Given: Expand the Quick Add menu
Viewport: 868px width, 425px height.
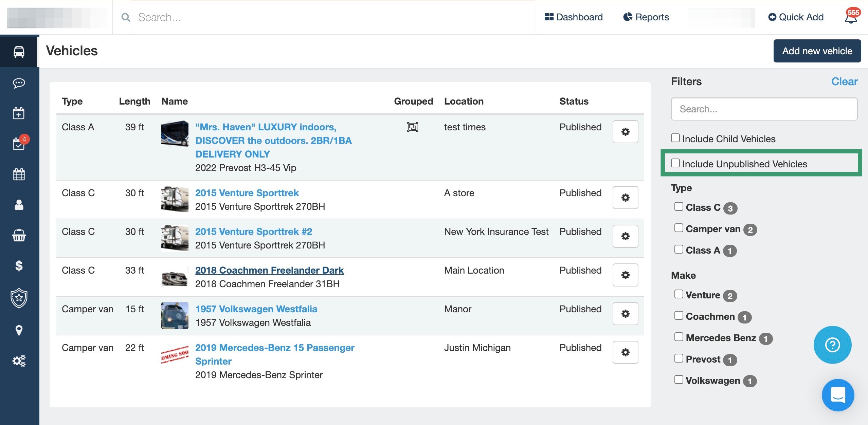Looking at the screenshot, I should point(796,17).
